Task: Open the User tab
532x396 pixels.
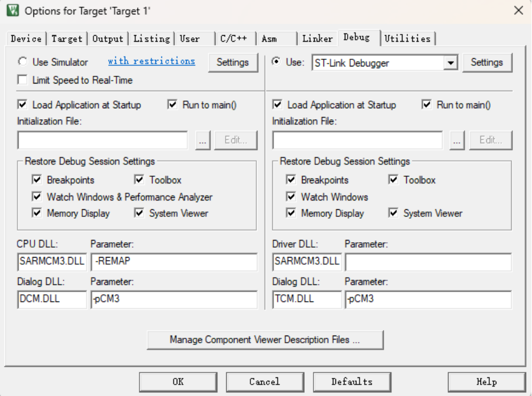Action: (x=195, y=38)
